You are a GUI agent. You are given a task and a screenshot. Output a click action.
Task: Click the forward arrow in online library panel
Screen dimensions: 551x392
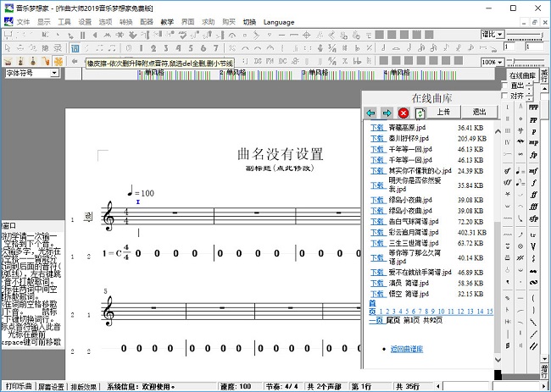[387, 113]
